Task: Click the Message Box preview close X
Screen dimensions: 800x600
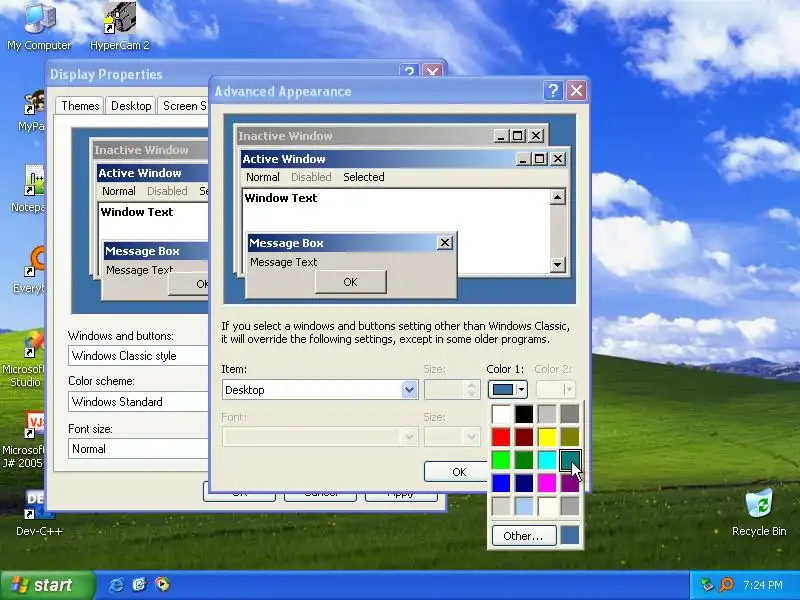Action: coord(445,243)
